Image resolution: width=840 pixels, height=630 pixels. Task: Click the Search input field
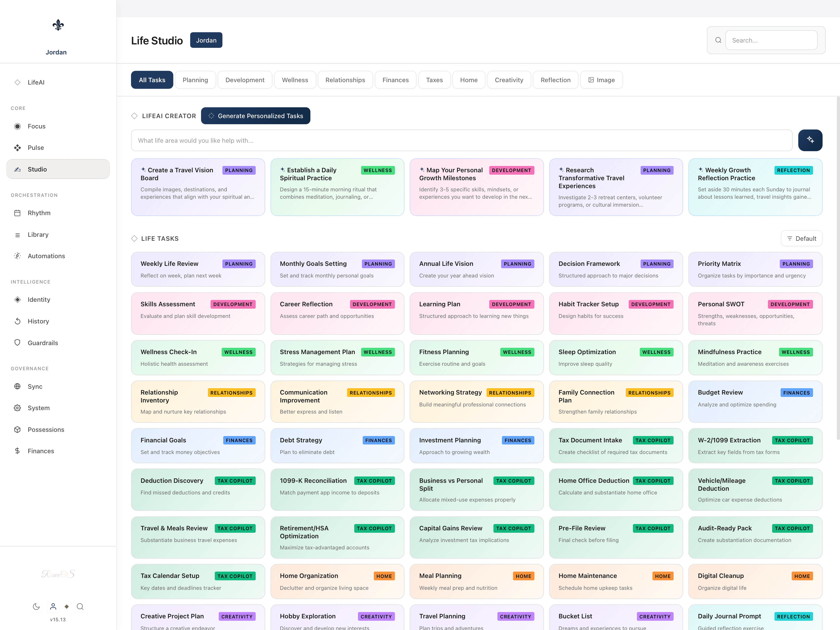tap(771, 40)
